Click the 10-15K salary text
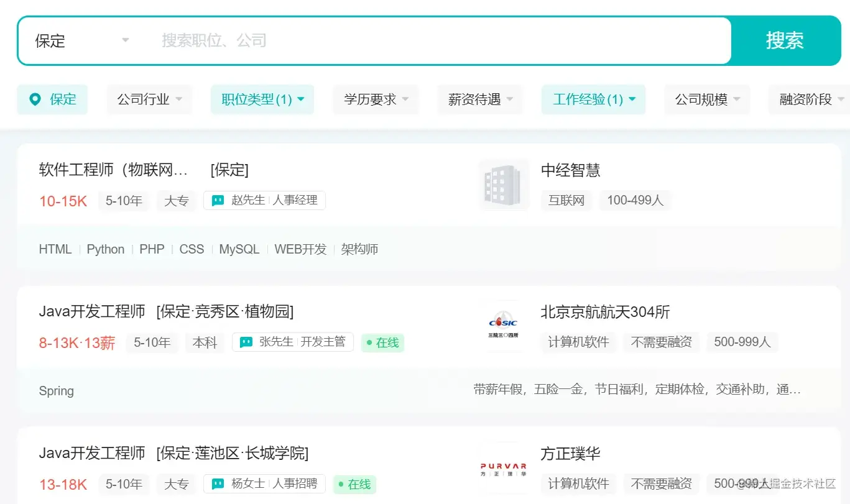850x504 pixels. [63, 201]
